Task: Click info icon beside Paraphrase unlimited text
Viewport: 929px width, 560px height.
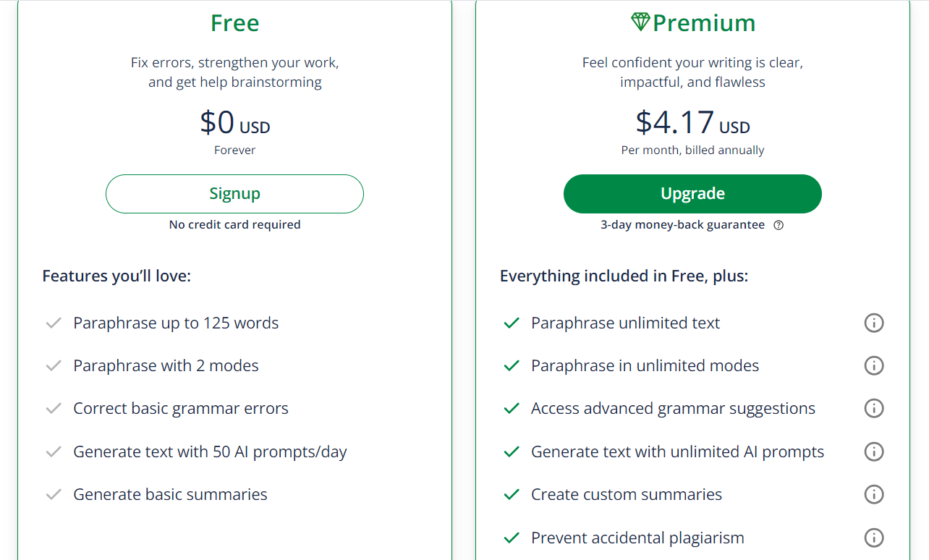Action: coord(874,323)
